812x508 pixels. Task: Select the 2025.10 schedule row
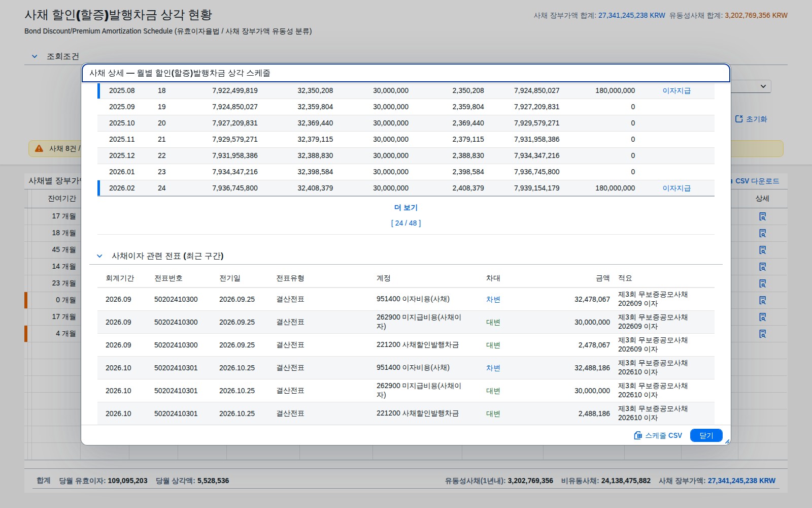(x=406, y=123)
